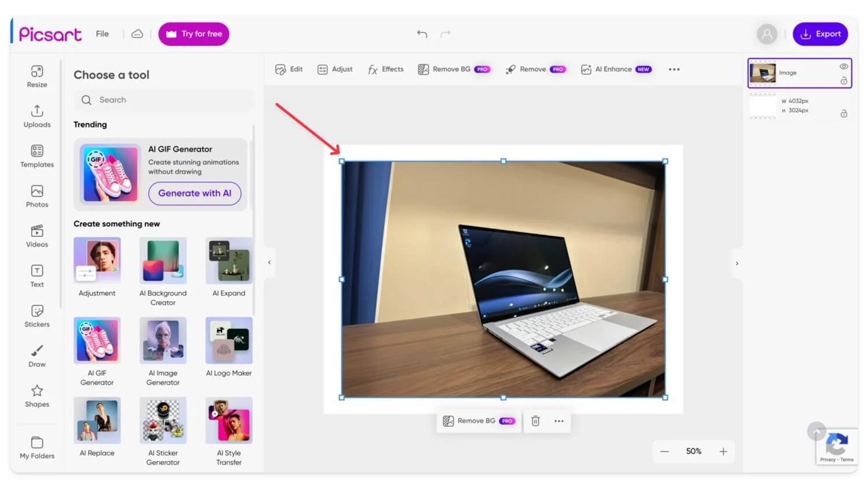Click the Export button
This screenshot has height=488, width=868.
coord(820,34)
